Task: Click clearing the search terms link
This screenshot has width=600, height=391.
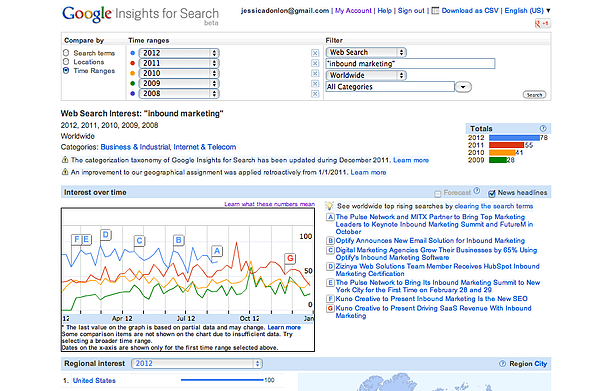Action: 494,206
